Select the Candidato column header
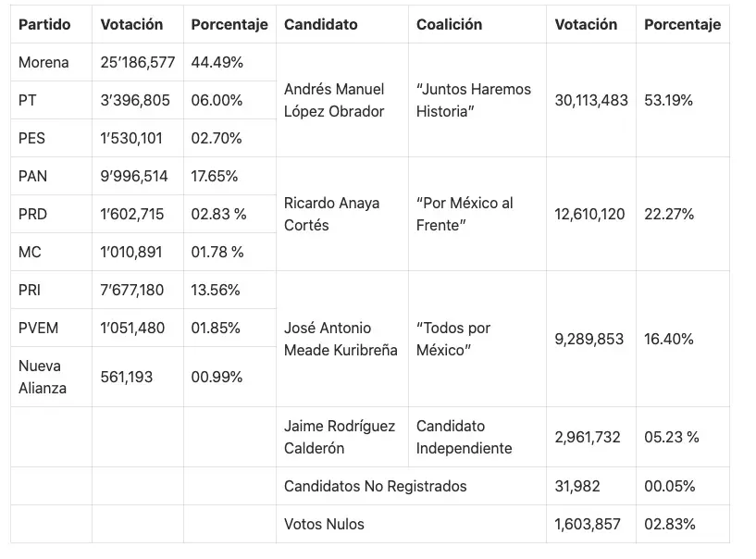756x559 pixels. 320,25
